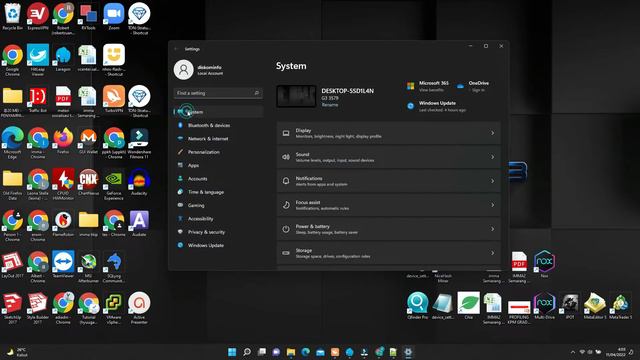640x360 pixels.
Task: Select Apps in the Settings sidebar
Action: pos(219,165)
